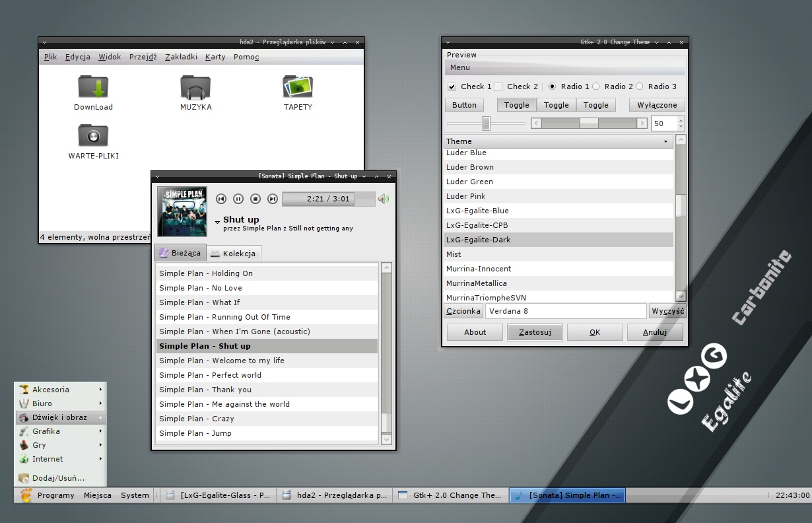Expand the Biuro submenu

(x=101, y=403)
